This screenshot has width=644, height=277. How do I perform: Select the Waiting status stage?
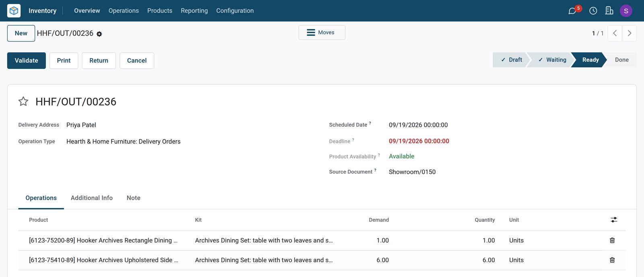[552, 60]
